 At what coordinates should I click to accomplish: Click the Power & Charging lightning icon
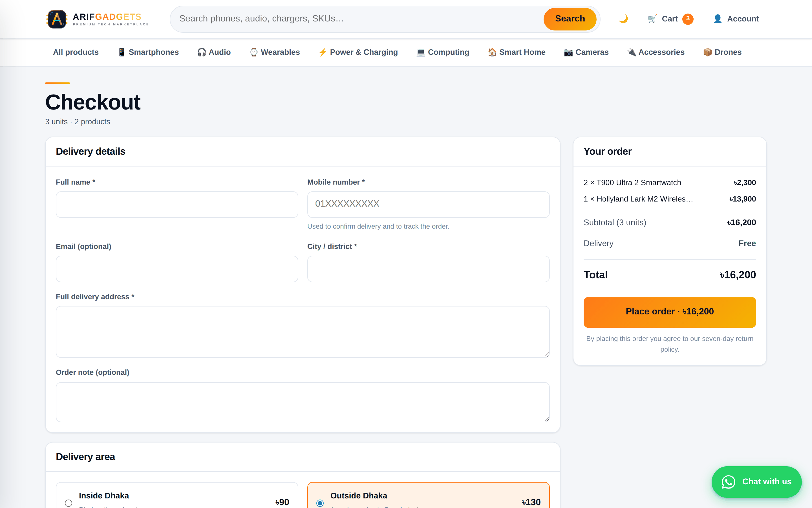point(323,52)
